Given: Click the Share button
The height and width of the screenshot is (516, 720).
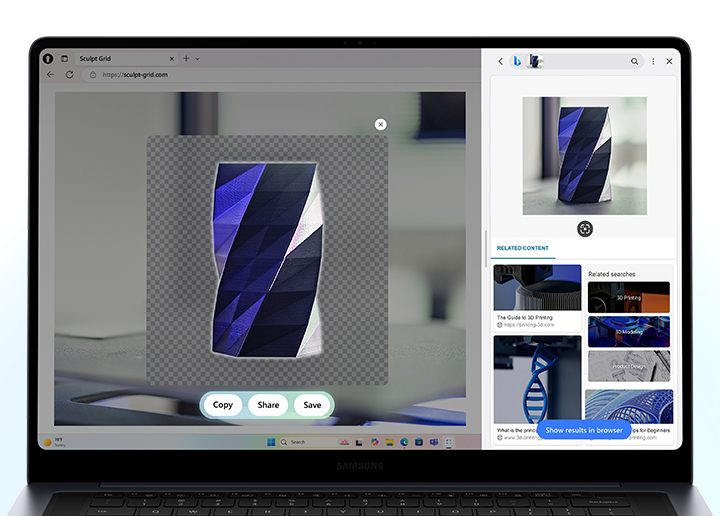Looking at the screenshot, I should (x=268, y=405).
